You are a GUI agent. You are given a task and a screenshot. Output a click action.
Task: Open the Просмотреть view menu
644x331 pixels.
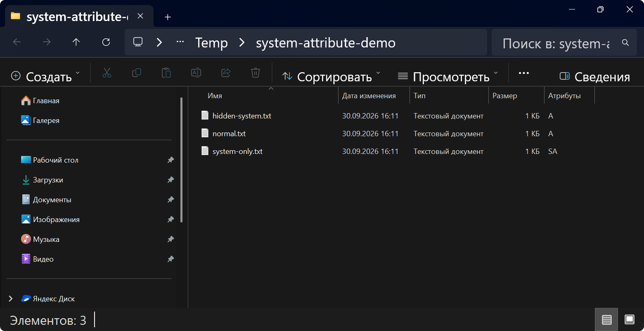pos(448,76)
